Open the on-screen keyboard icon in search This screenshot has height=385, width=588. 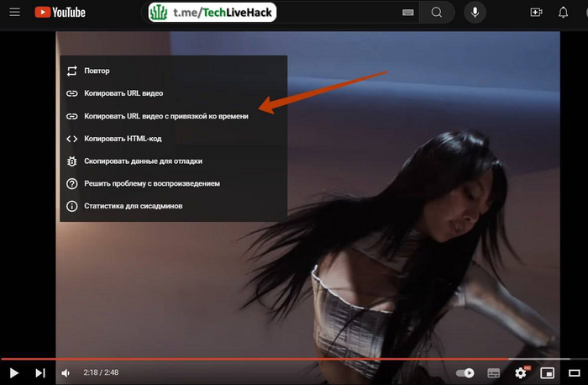(x=407, y=13)
